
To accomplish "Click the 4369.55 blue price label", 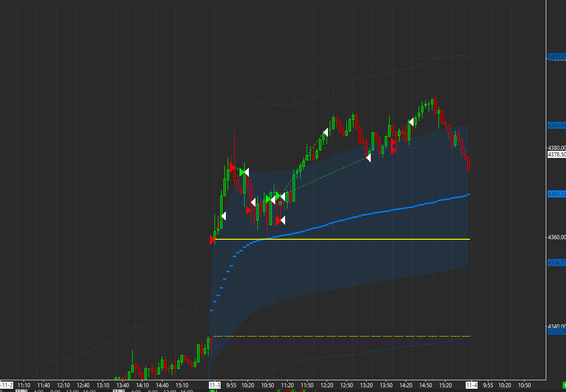I will click(x=557, y=194).
